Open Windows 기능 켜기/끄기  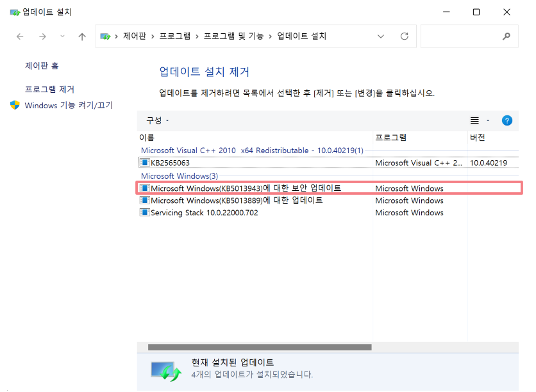69,105
